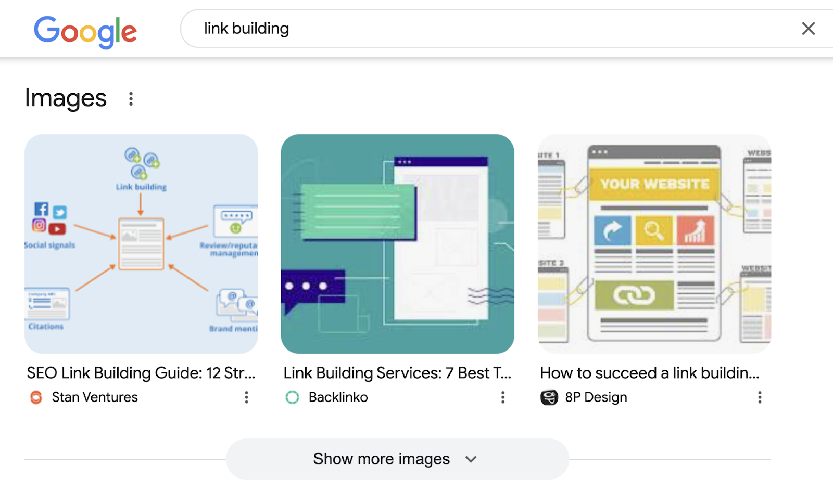This screenshot has height=504, width=833.
Task: Open the 'SEO Link Building Guide: 12 Str...' title
Action: (x=141, y=373)
